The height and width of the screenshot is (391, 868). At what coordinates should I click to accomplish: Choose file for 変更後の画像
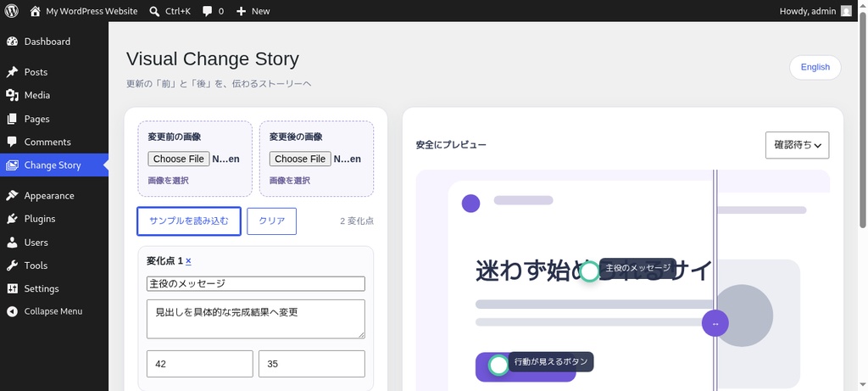301,159
